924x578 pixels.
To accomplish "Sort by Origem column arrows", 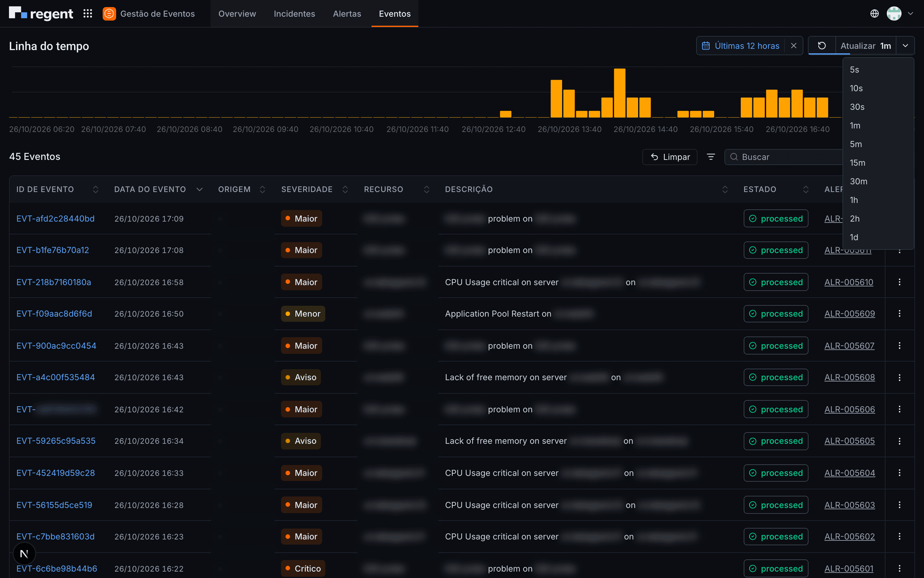I will point(262,189).
